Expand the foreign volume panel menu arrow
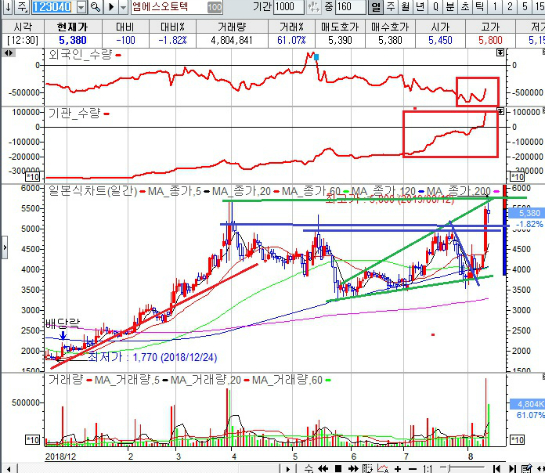Image resolution: width=545 pixels, height=473 pixels. tap(500, 52)
